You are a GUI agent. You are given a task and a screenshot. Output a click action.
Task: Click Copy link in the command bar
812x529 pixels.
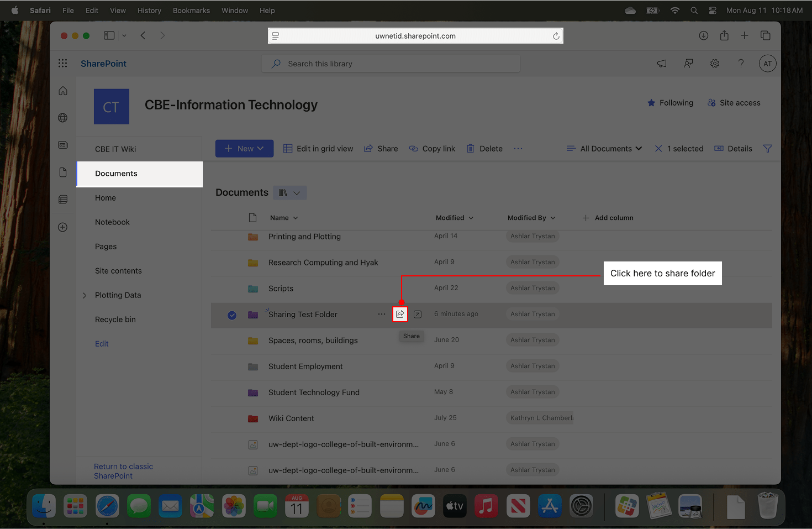[x=432, y=149]
